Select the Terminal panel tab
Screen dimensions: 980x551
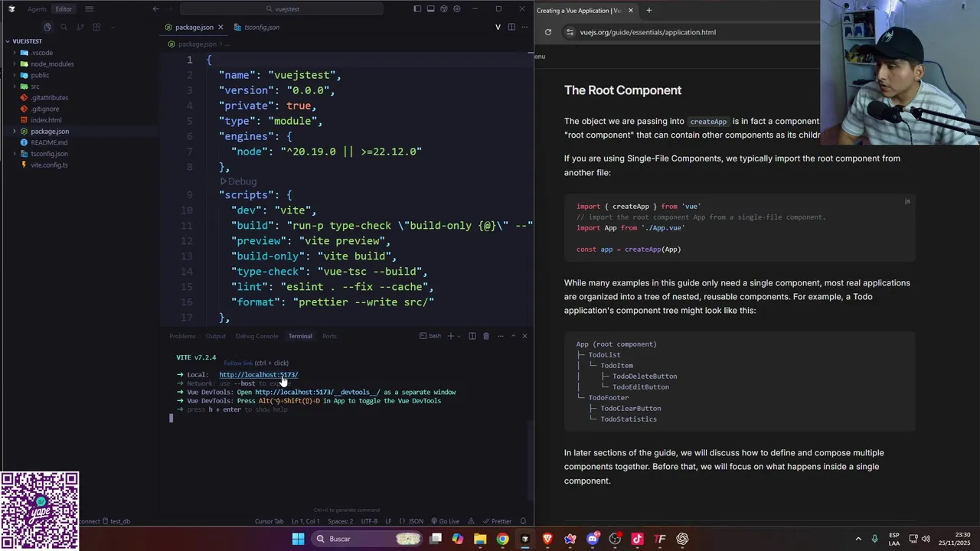(300, 336)
